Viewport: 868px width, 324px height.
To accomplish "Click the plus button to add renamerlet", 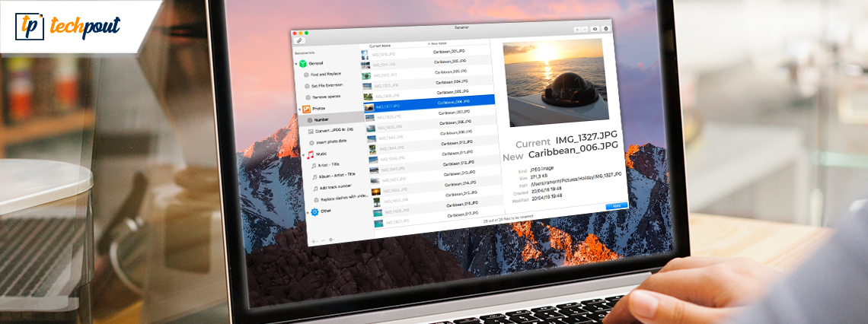I will pos(314,240).
